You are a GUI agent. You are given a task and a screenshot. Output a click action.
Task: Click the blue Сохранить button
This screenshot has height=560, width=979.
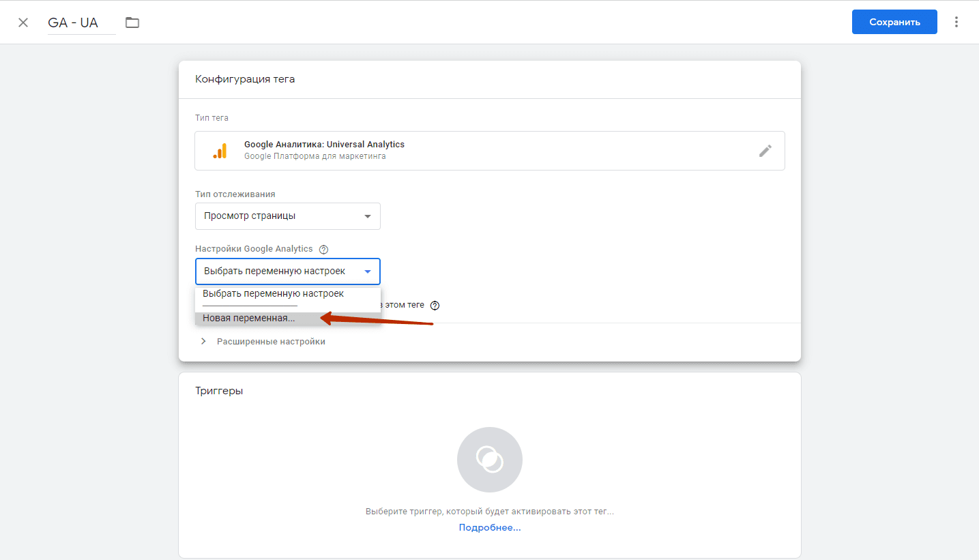click(894, 22)
